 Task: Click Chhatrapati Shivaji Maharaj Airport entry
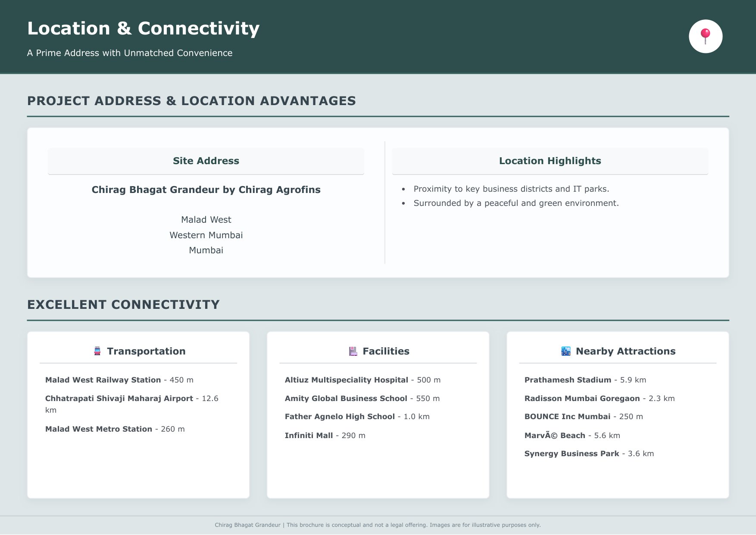[x=132, y=404]
